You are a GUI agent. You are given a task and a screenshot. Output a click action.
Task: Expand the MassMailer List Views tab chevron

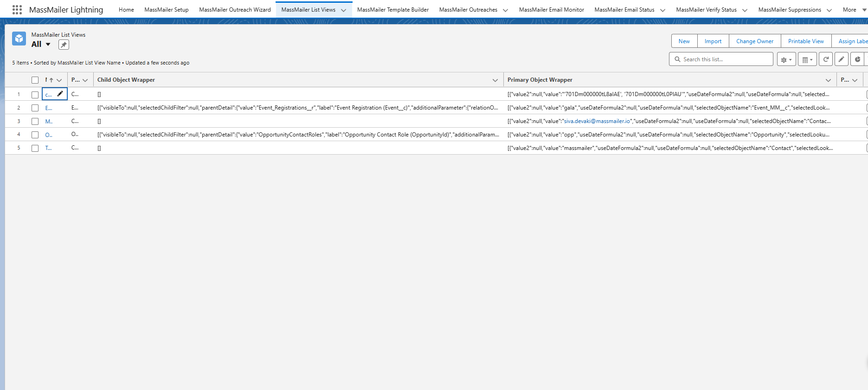click(343, 10)
